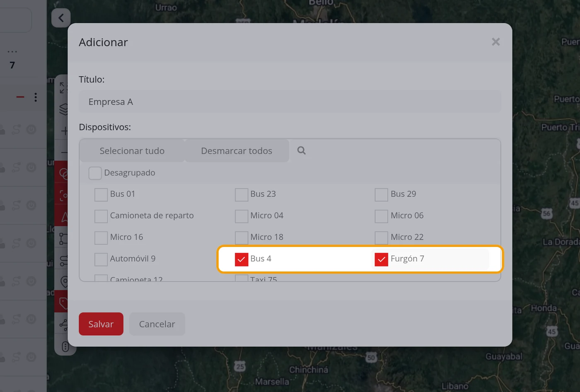This screenshot has height=392, width=580.
Task: Click the share nodes toolbar icon
Action: (x=63, y=325)
